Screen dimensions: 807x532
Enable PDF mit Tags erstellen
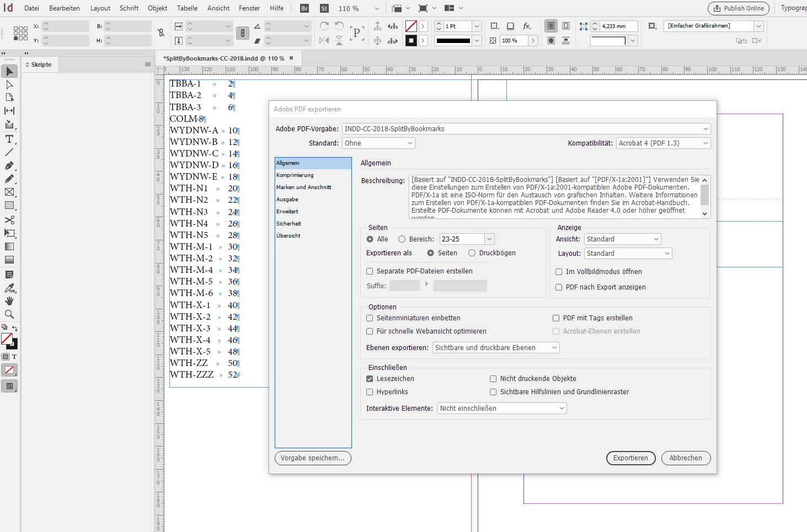coord(556,318)
